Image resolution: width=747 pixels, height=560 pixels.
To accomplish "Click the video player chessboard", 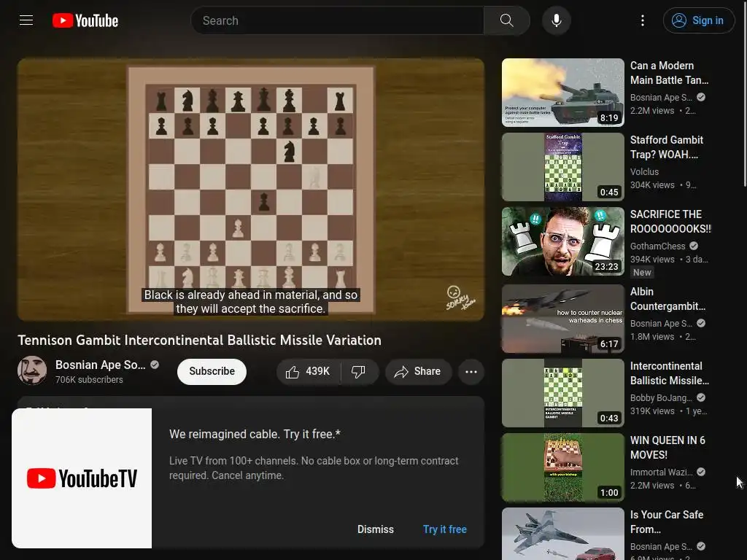I will click(x=251, y=190).
